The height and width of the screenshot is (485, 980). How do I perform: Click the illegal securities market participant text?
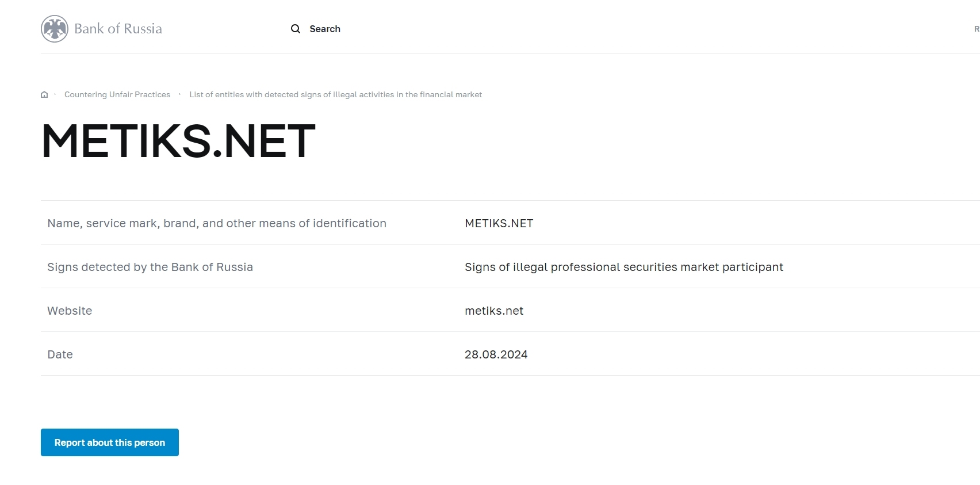click(x=623, y=267)
